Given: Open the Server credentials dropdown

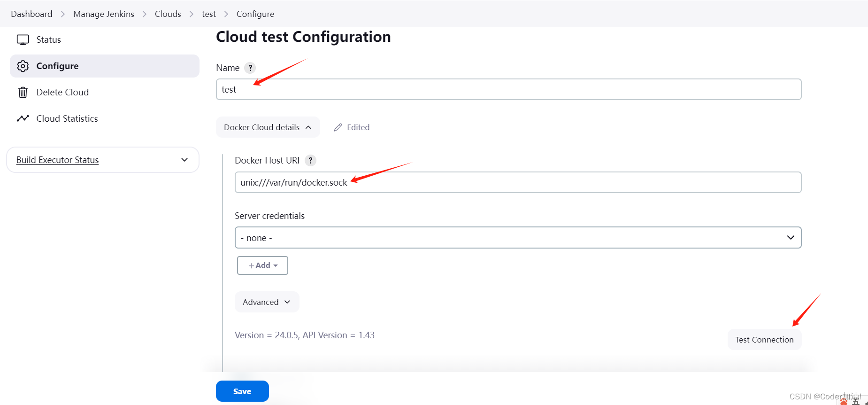Looking at the screenshot, I should click(x=518, y=238).
